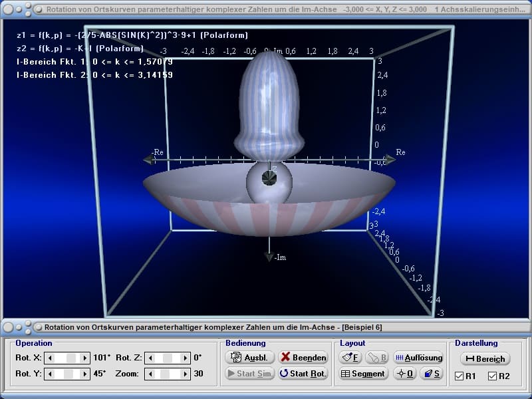Click the large left window button of the 3D window
Viewport: 532px width, 399px height.
[x=8, y=9]
